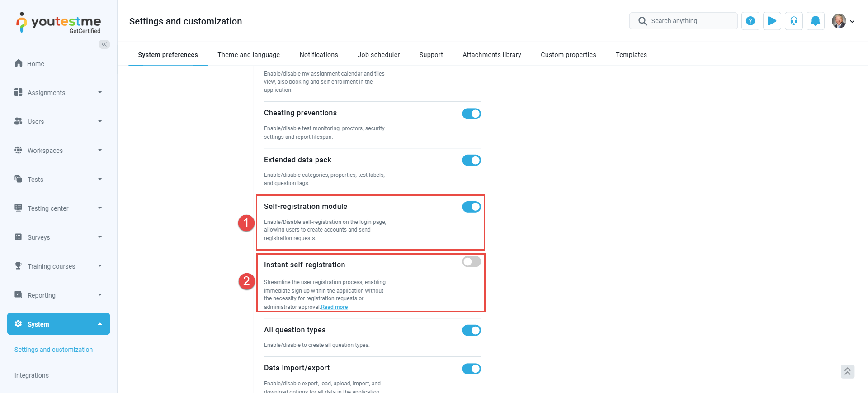The height and width of the screenshot is (393, 868).
Task: Open the notifications bell icon
Action: coord(816,21)
